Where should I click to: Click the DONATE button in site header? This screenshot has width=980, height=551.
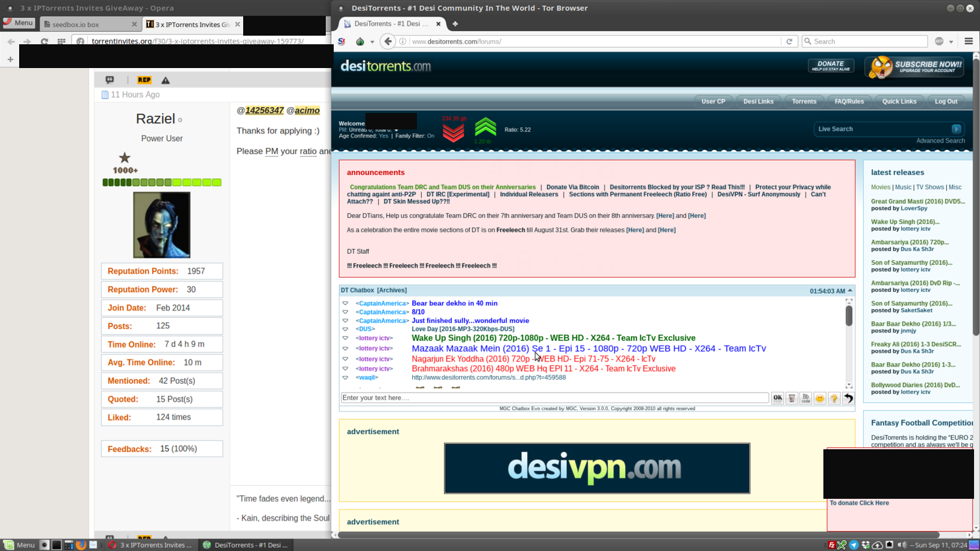click(x=831, y=65)
